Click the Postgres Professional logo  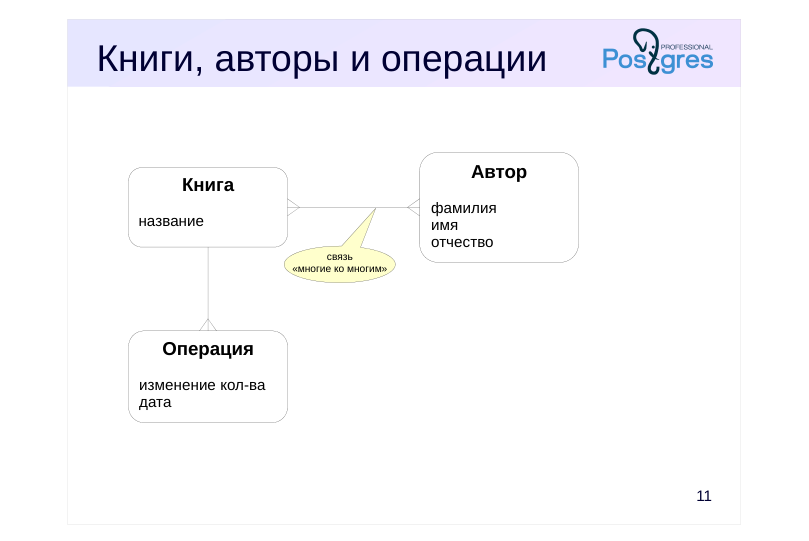point(658,52)
